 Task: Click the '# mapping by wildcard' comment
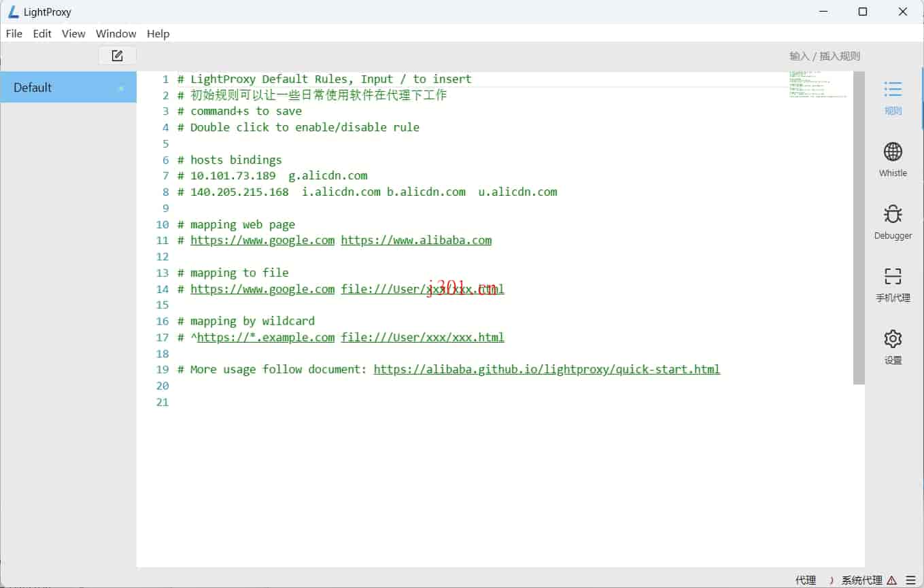(246, 321)
